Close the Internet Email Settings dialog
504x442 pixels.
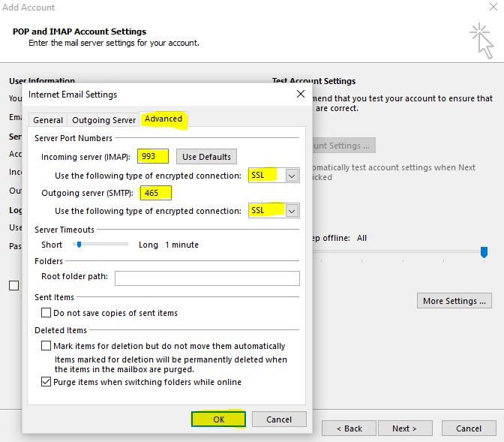[x=300, y=95]
